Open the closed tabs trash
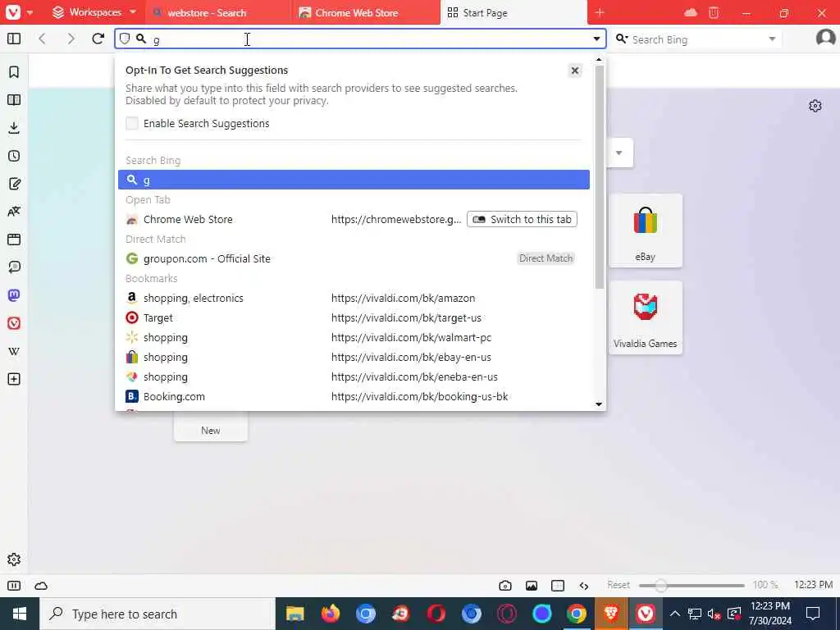 [x=714, y=12]
